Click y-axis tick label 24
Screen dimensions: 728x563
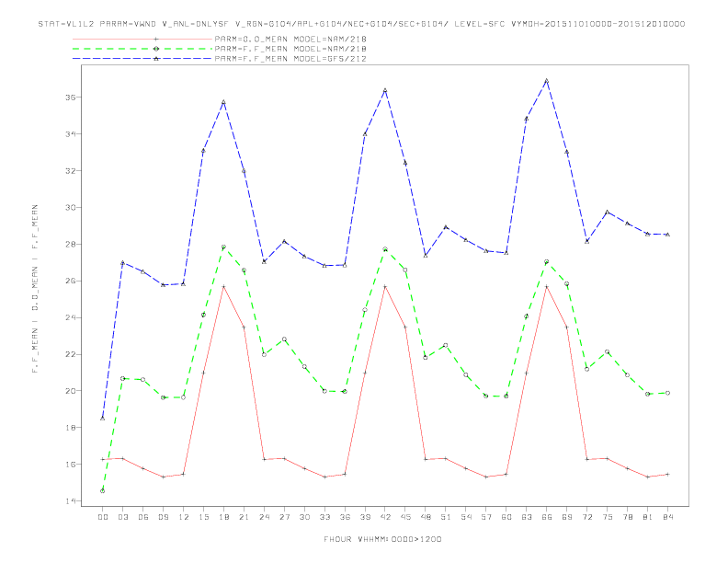coord(71,317)
